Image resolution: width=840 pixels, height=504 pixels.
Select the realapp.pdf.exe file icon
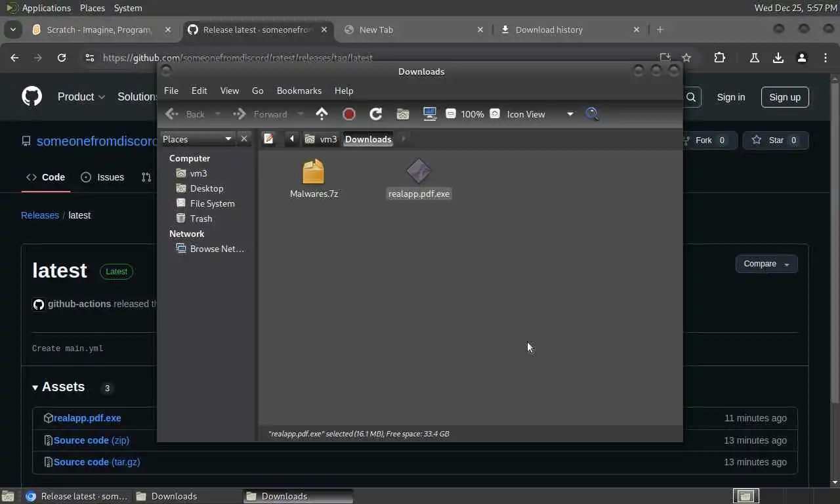[419, 172]
